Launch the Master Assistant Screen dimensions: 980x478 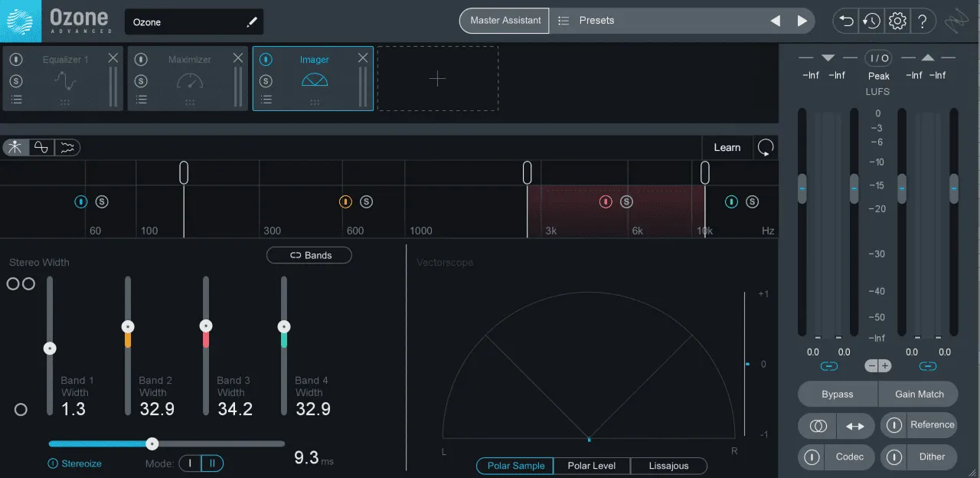click(x=505, y=21)
